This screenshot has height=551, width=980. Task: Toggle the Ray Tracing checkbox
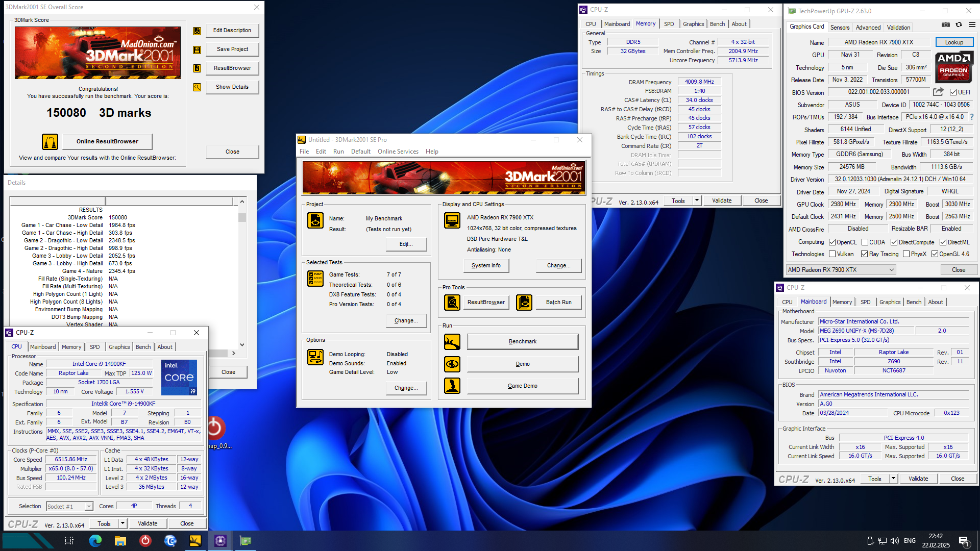(865, 254)
